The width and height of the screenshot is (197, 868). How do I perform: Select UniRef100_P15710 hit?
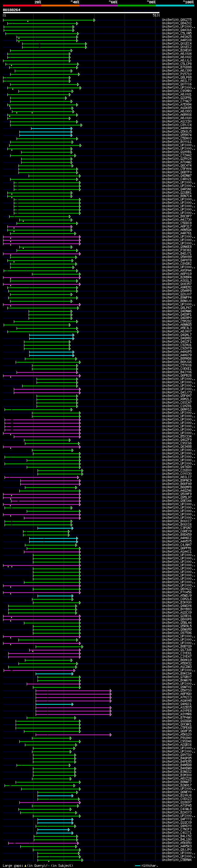177,74
